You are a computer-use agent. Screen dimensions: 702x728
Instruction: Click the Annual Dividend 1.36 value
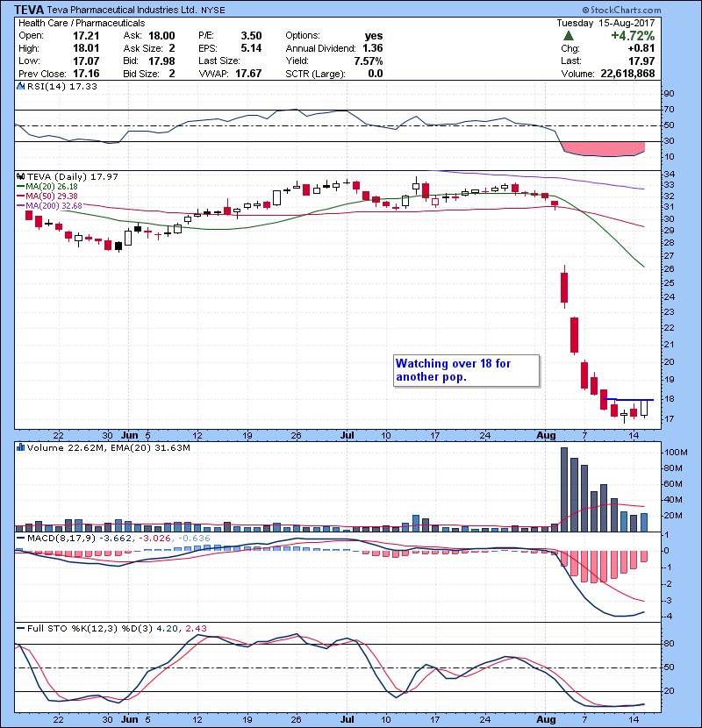[373, 48]
